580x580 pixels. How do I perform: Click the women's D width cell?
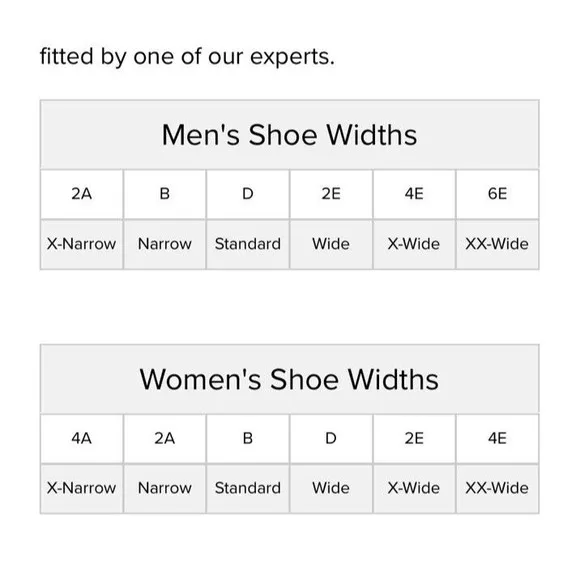tap(331, 439)
